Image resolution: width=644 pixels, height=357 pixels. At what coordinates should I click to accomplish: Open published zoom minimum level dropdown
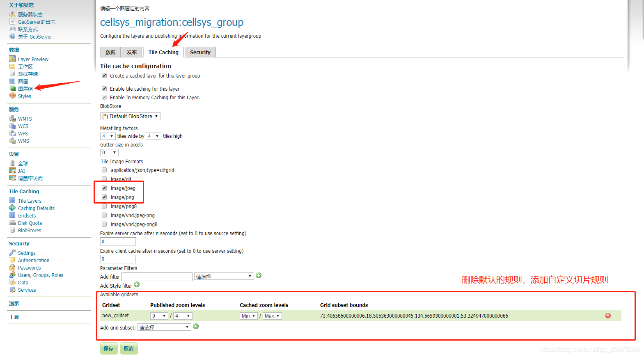click(159, 316)
